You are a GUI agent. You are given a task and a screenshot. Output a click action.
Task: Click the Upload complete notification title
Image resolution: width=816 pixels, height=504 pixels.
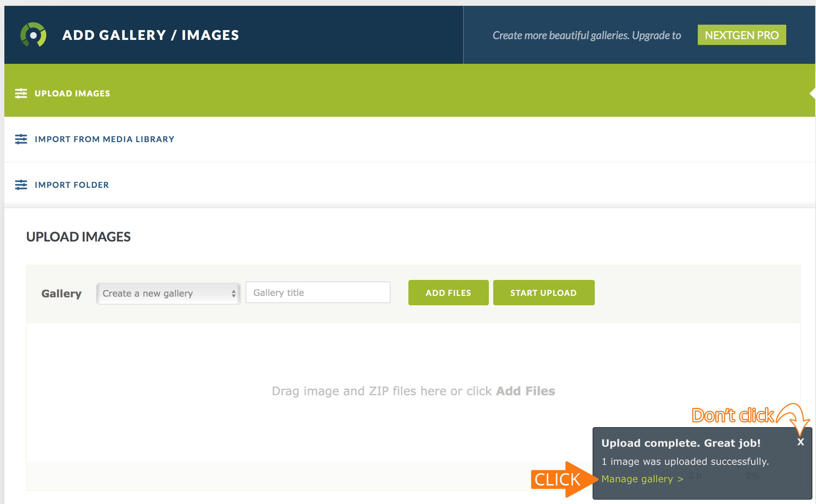tap(681, 443)
